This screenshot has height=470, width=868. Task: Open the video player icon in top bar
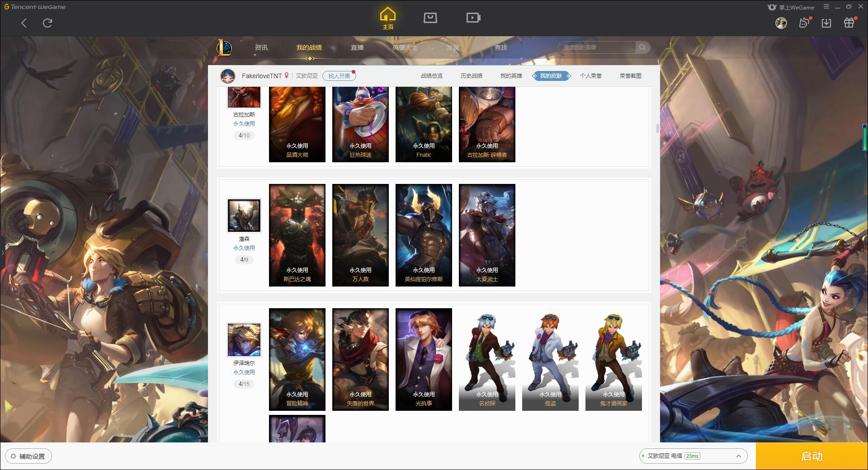(x=473, y=18)
